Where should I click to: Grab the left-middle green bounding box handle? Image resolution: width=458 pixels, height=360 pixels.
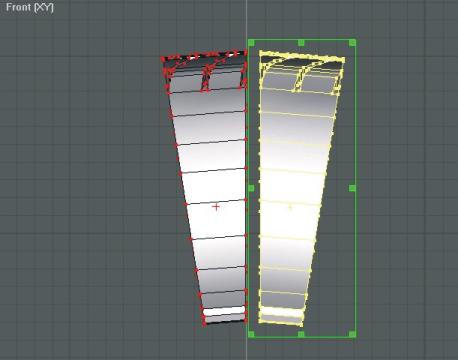(251, 188)
